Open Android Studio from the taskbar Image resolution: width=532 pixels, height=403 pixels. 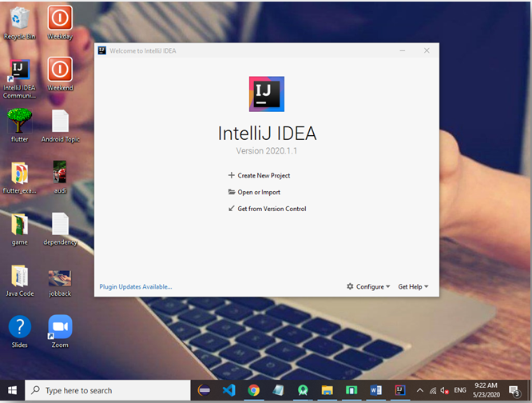[x=303, y=390]
